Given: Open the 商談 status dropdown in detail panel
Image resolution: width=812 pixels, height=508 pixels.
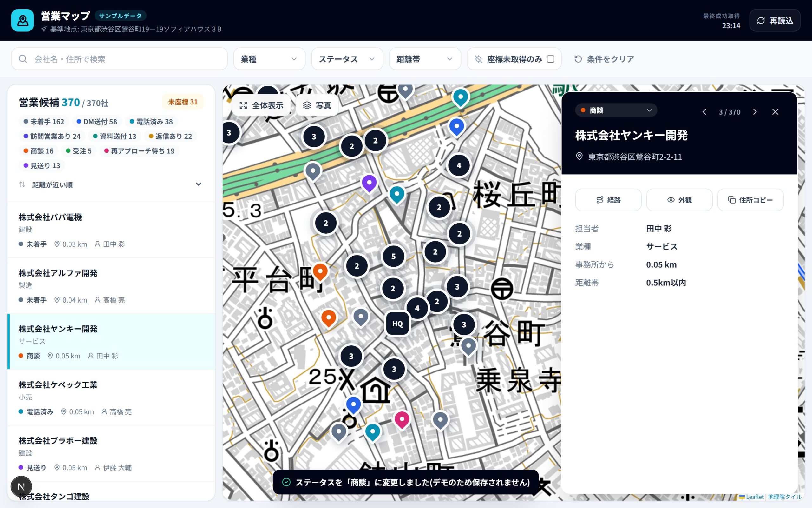Looking at the screenshot, I should [616, 110].
